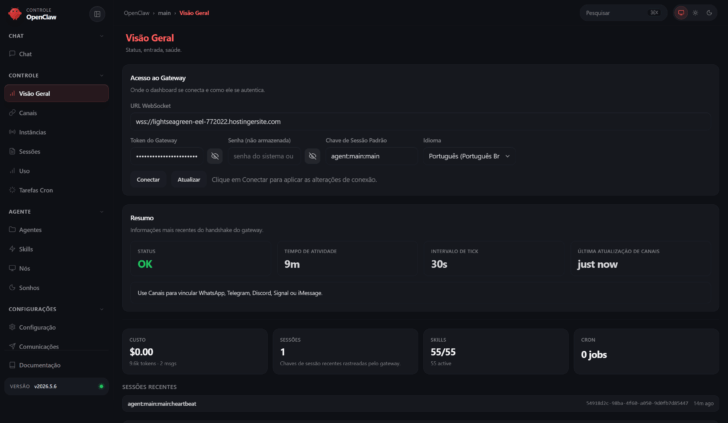
Task: Toggle password visibility eye icon
Action: point(312,156)
